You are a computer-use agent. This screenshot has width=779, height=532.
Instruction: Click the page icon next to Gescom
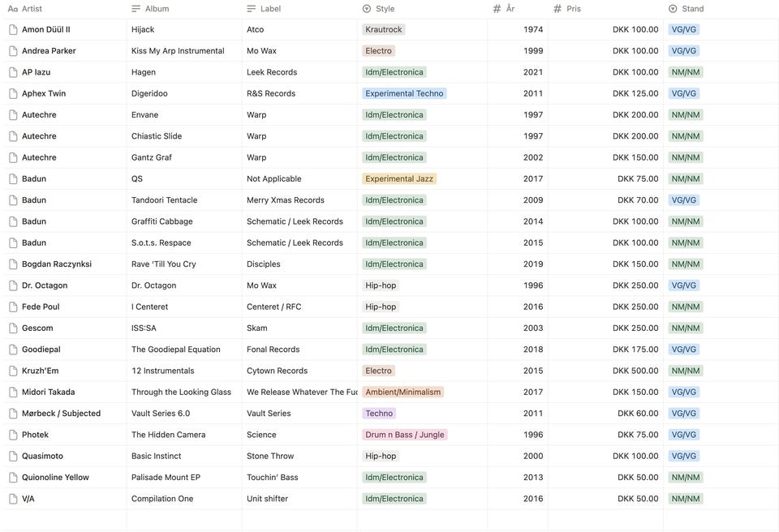pyautogui.click(x=13, y=328)
